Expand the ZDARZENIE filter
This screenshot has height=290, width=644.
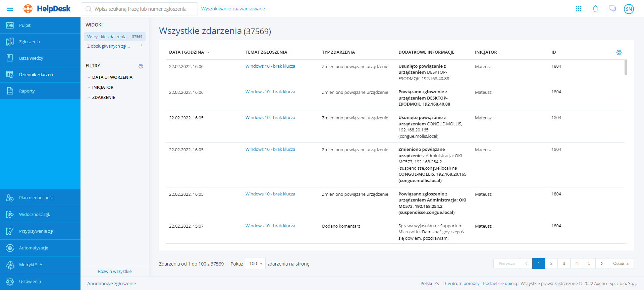click(103, 98)
